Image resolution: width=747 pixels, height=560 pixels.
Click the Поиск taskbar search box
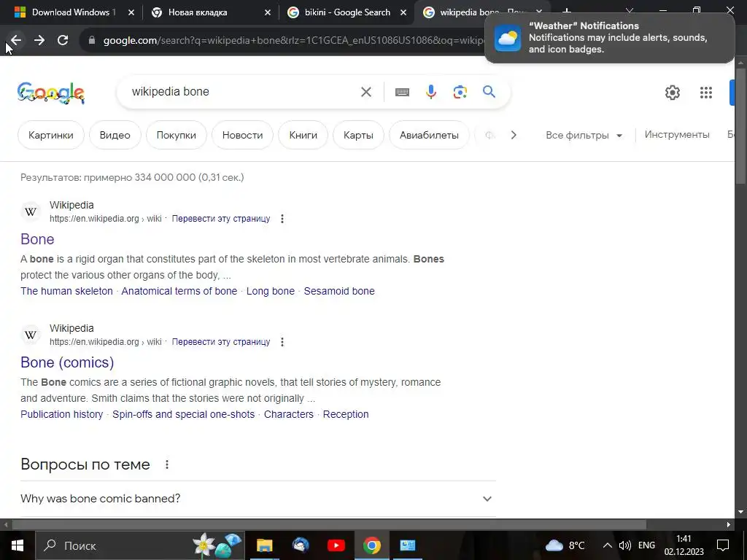(140, 545)
